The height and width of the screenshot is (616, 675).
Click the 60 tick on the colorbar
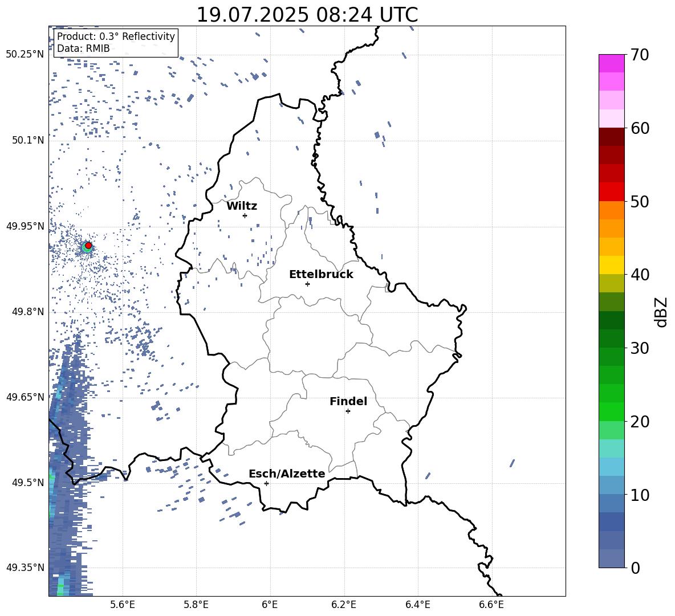[639, 128]
